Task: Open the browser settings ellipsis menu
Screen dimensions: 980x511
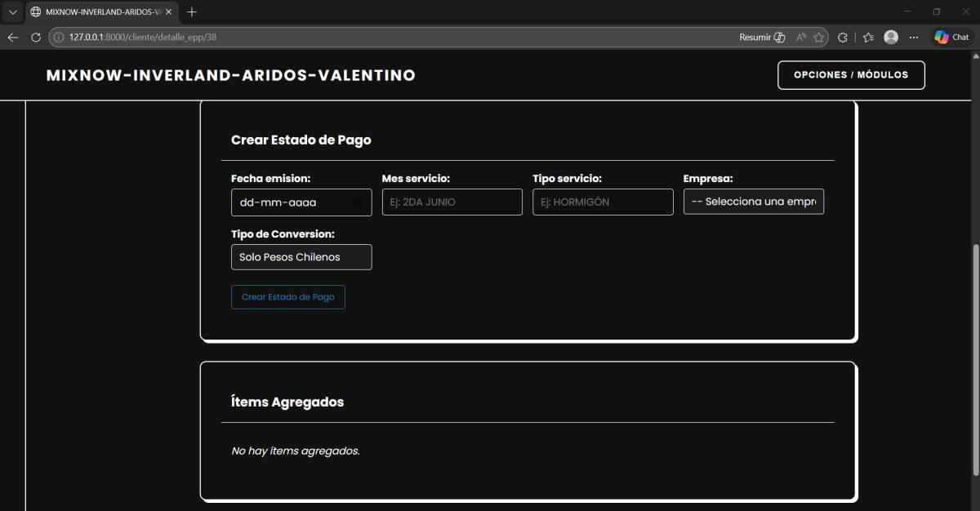Action: coord(914,38)
